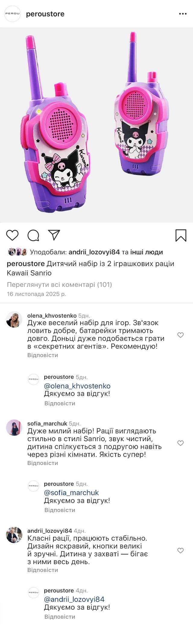193x644 pixels.
Task: Click the @andrii_lozovyi84 mention link
Action: tap(74, 599)
